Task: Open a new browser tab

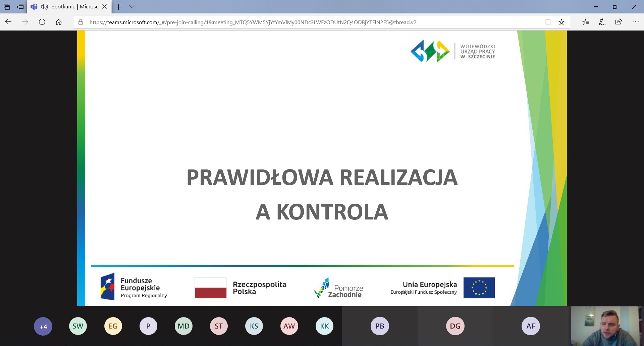Action: (118, 7)
